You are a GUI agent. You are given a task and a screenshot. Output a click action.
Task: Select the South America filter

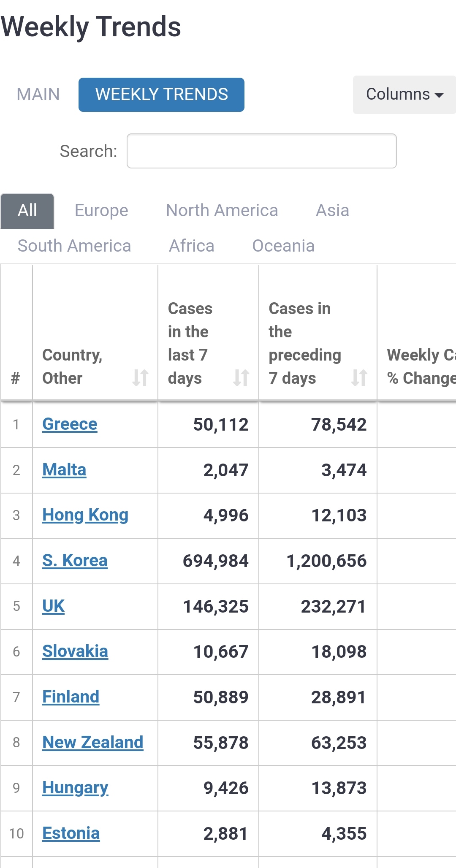coord(74,246)
